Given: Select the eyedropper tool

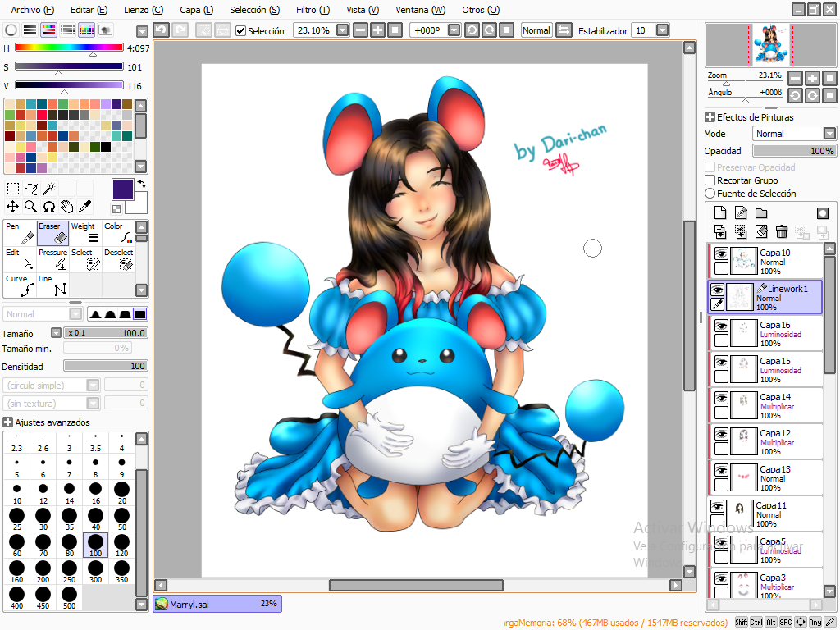Looking at the screenshot, I should (84, 206).
